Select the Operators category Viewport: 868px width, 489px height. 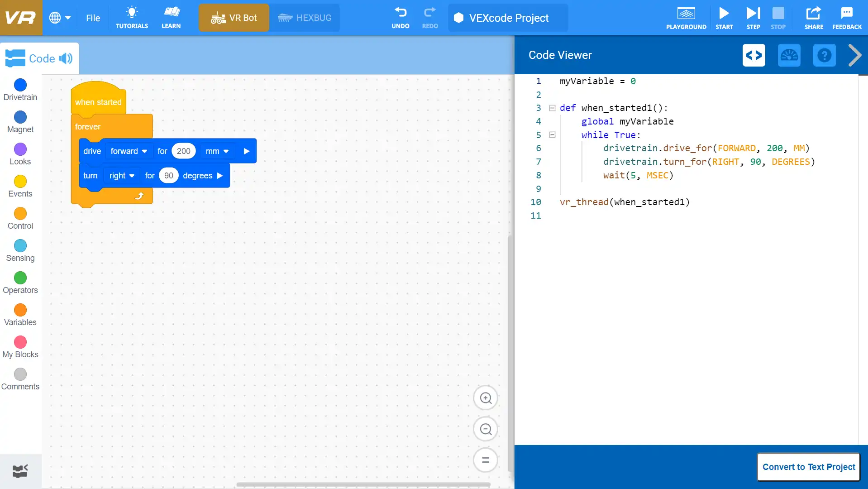(19, 283)
